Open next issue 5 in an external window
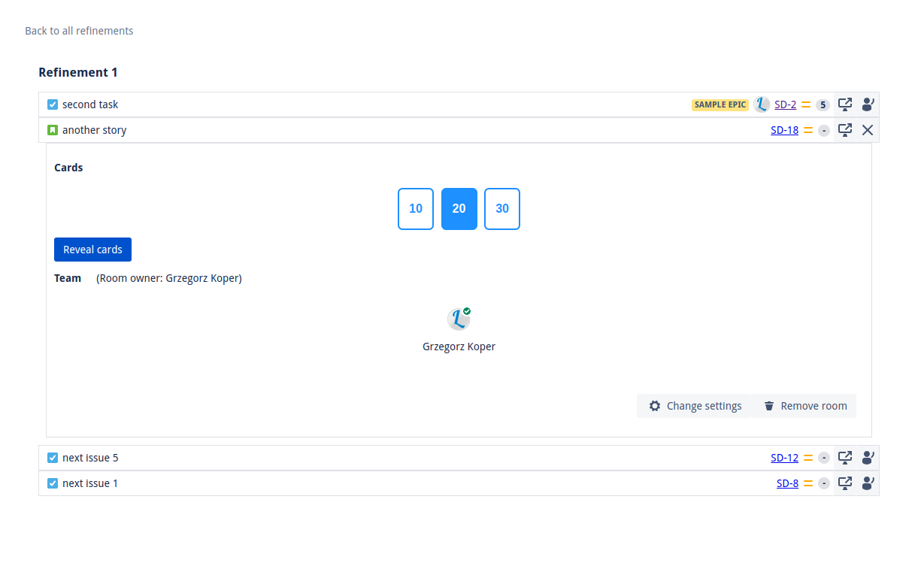The image size is (924, 578). tap(845, 458)
